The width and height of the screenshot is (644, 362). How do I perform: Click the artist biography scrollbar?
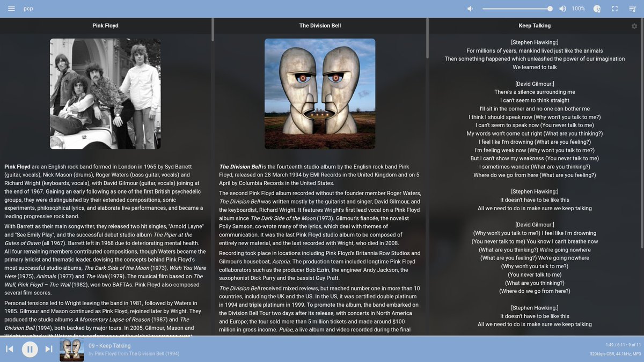213,29
